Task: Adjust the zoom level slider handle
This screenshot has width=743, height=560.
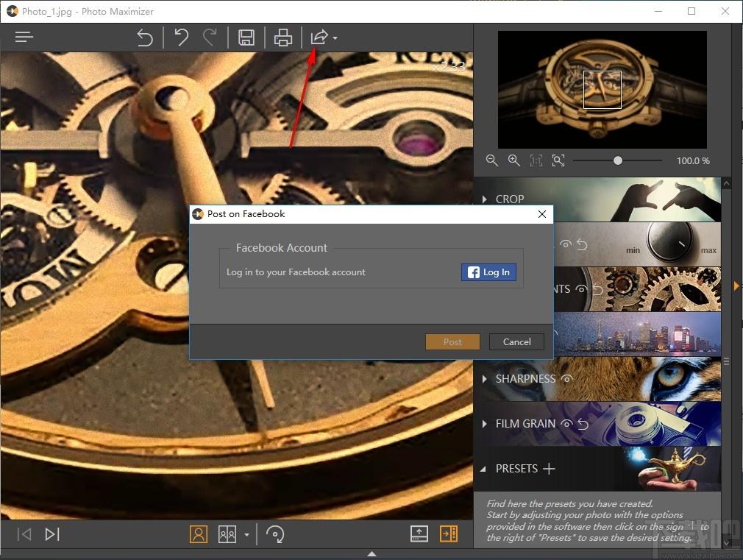Action: click(617, 160)
